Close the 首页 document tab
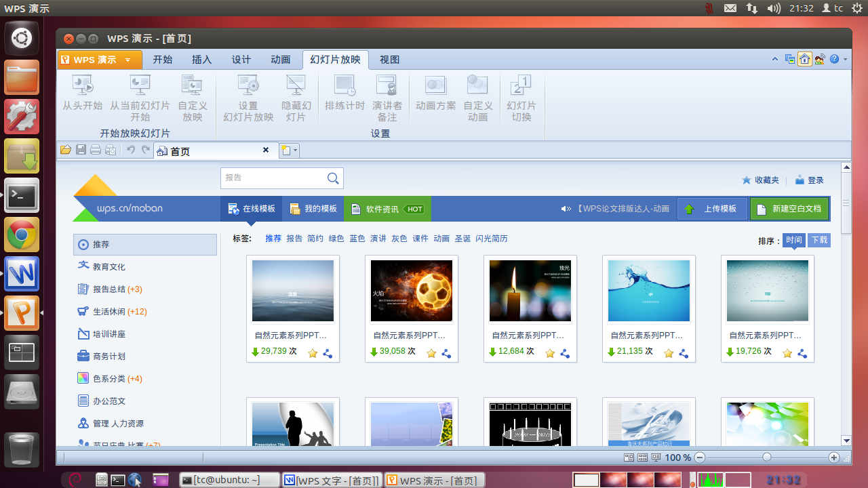Screen dimensions: 868x488 (266, 150)
